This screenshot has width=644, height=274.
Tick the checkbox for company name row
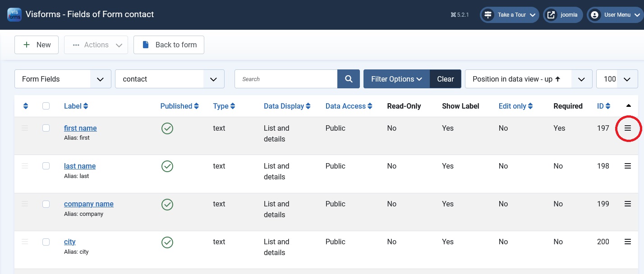click(46, 204)
